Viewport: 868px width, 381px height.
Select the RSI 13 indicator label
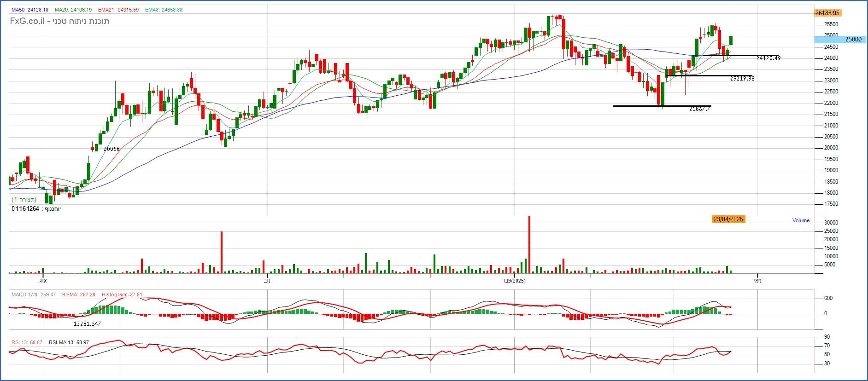point(27,342)
